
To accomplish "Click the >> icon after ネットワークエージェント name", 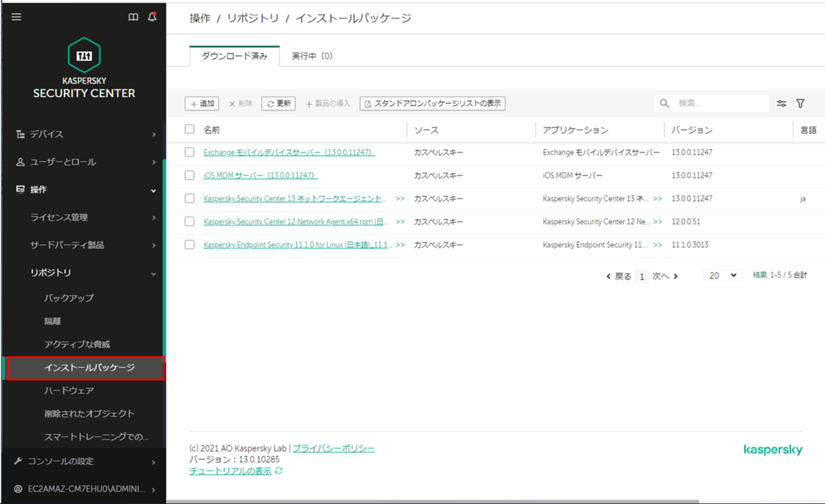I will (400, 199).
